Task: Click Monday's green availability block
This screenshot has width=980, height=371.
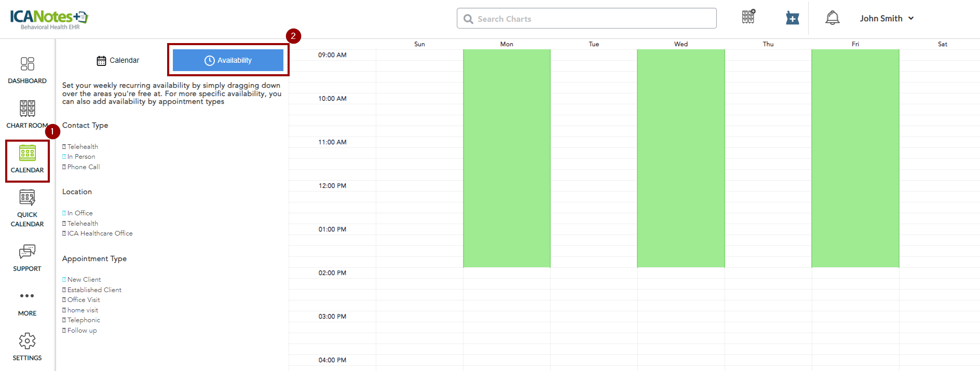Action: 507,158
